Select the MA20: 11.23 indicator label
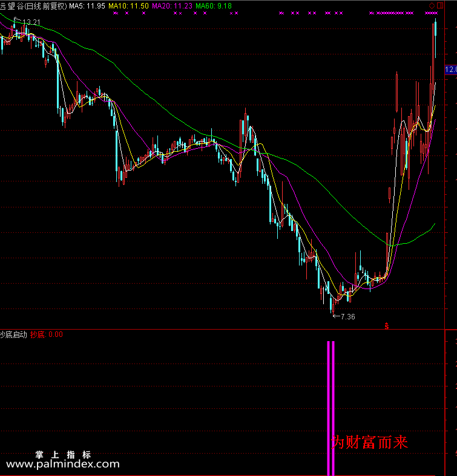This screenshot has width=457, height=476. click(x=172, y=6)
